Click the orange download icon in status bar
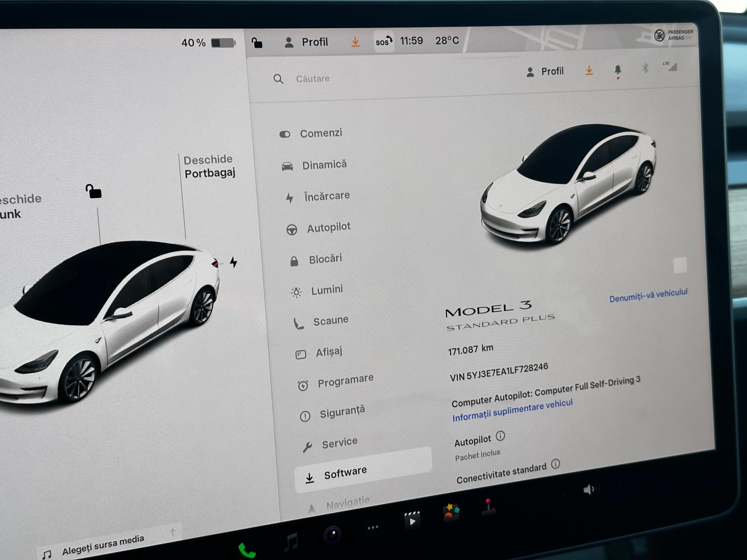 (355, 42)
